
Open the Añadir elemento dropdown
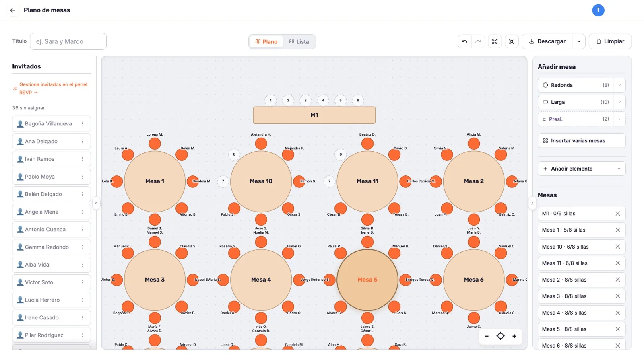click(582, 169)
